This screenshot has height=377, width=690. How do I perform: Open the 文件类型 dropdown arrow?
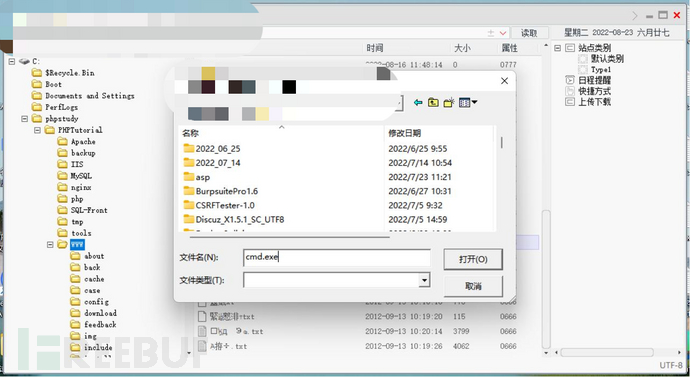click(424, 280)
